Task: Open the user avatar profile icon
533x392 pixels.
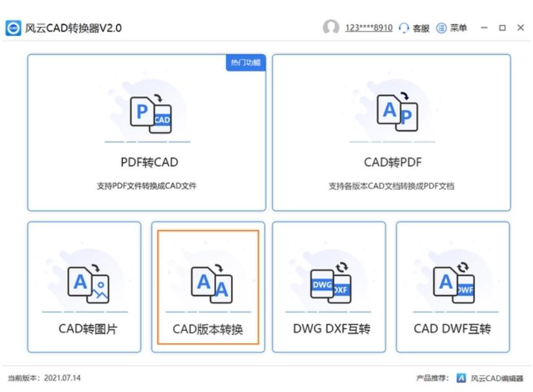Action: [331, 27]
